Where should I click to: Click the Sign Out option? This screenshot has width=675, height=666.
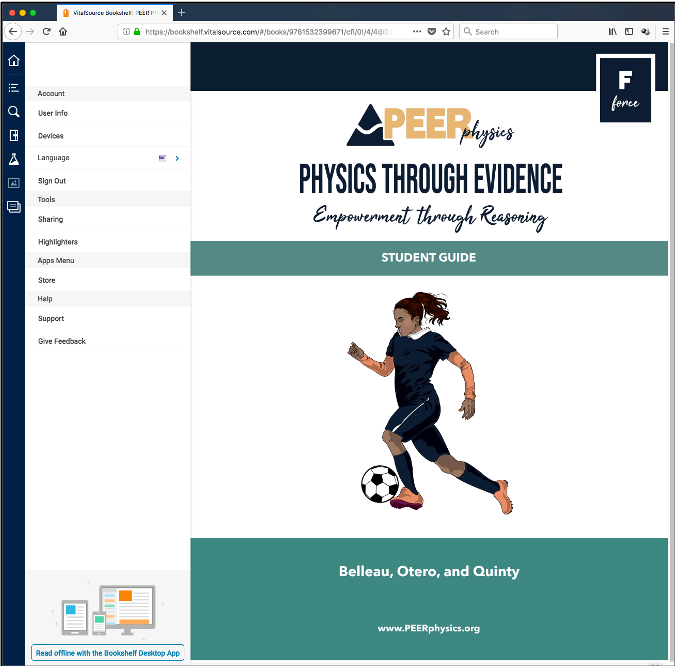pos(52,181)
